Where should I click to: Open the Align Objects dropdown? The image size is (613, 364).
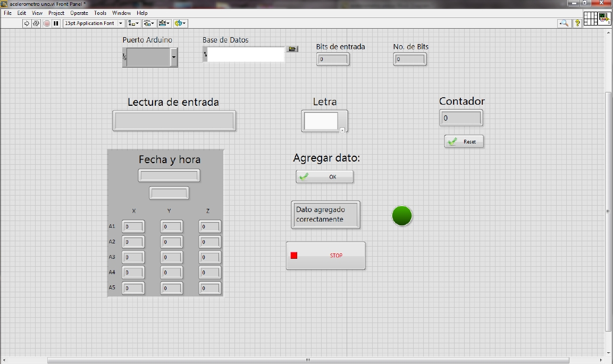(x=133, y=23)
